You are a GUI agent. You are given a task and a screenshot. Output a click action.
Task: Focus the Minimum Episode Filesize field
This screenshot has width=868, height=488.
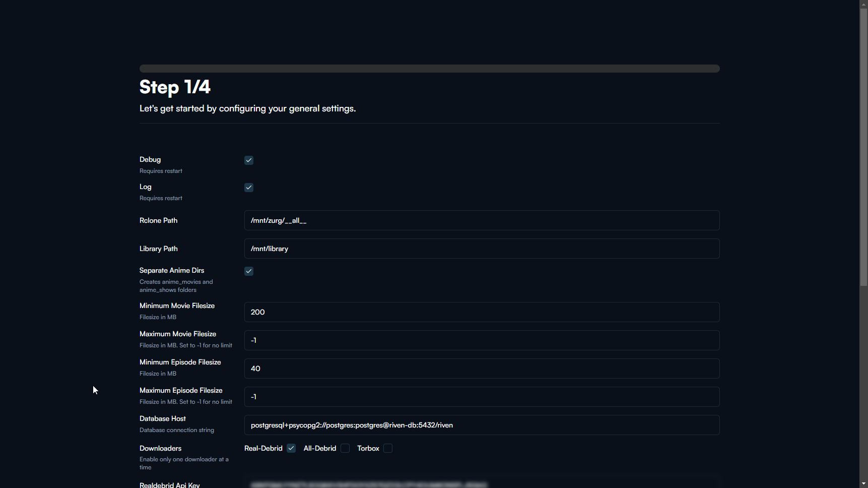(482, 369)
